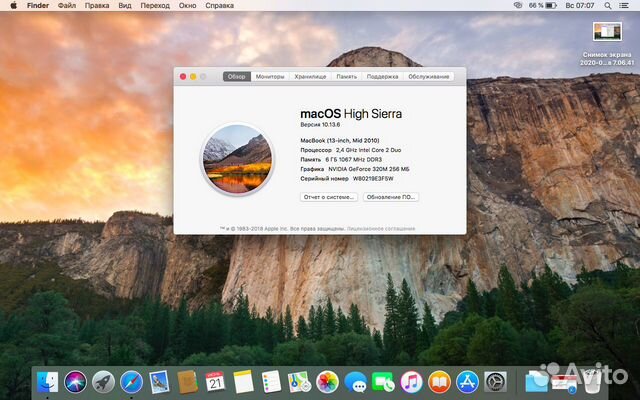The image size is (640, 400).
Task: Click status icon left of battery
Action: tap(518, 6)
